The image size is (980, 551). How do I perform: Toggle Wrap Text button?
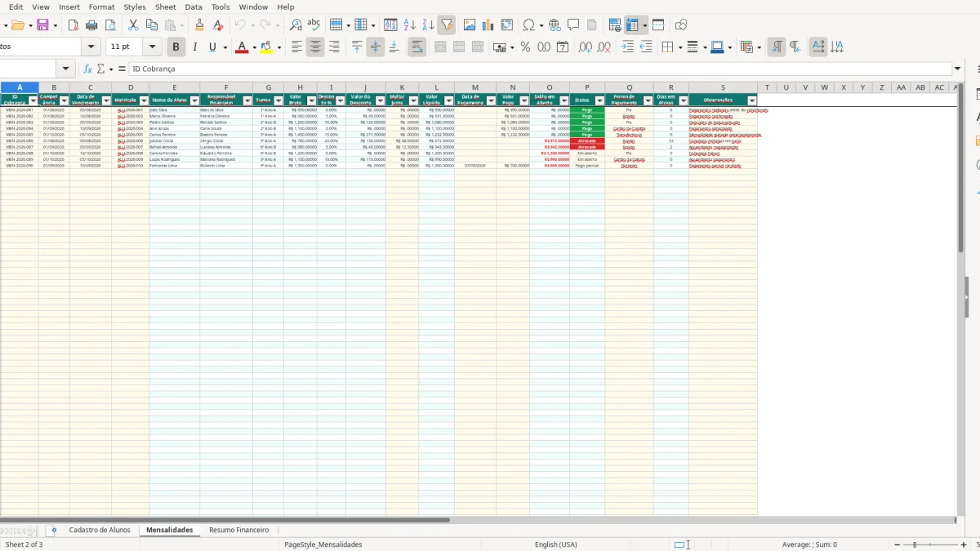coord(416,47)
